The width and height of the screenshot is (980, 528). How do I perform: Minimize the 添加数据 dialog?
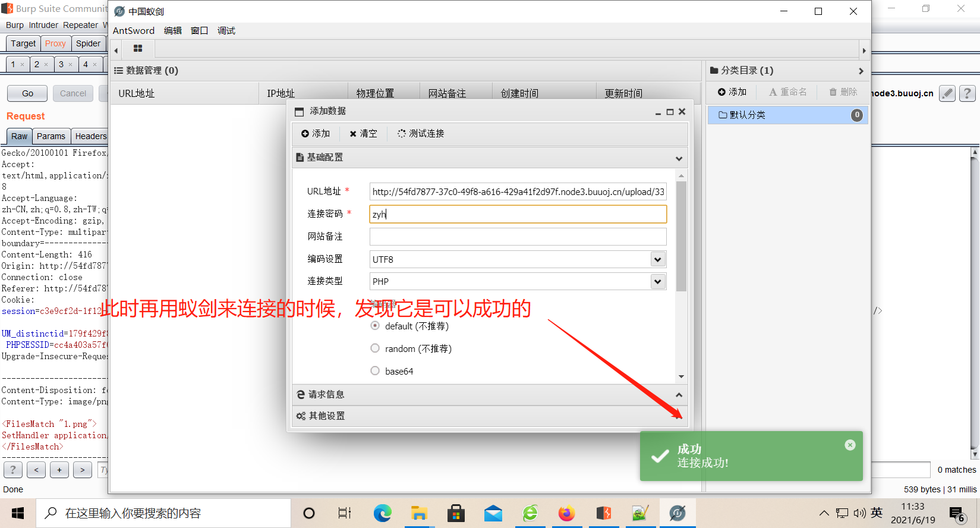tap(658, 112)
